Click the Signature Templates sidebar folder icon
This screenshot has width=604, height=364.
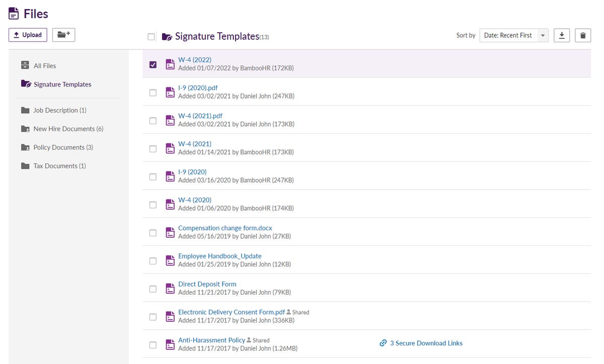pyautogui.click(x=26, y=84)
